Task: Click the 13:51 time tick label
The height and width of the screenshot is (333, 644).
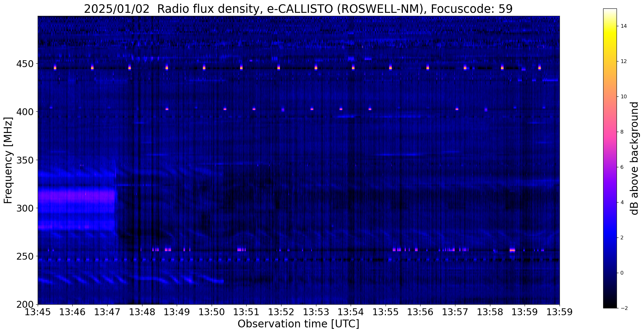Action: click(x=247, y=312)
